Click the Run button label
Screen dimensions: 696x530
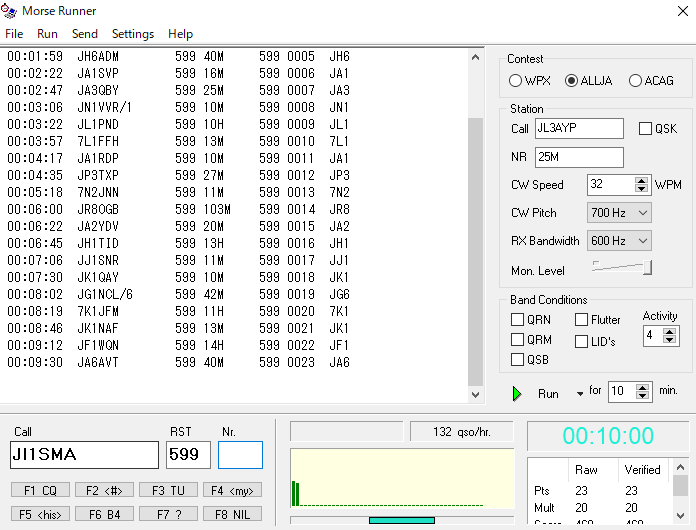coord(548,394)
